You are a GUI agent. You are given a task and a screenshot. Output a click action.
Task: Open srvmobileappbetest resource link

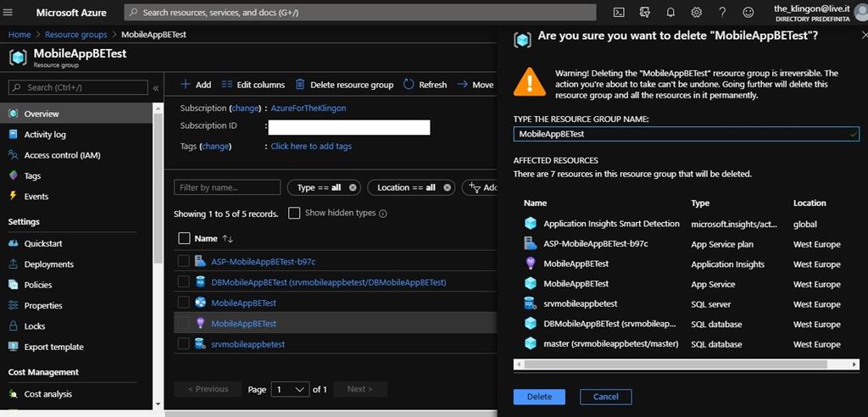(248, 344)
